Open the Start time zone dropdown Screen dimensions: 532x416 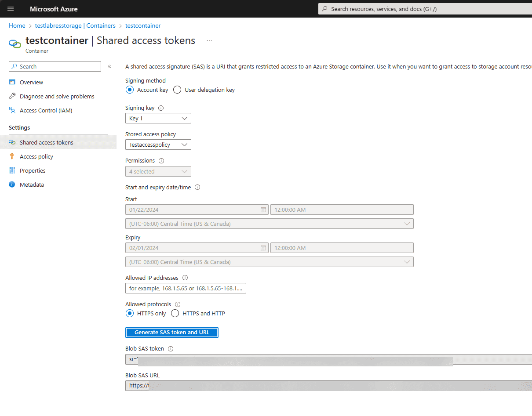pyautogui.click(x=270, y=224)
